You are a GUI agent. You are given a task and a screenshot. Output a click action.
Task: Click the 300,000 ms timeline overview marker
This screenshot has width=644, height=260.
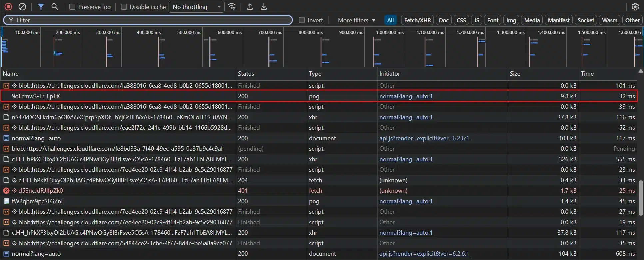108,32
